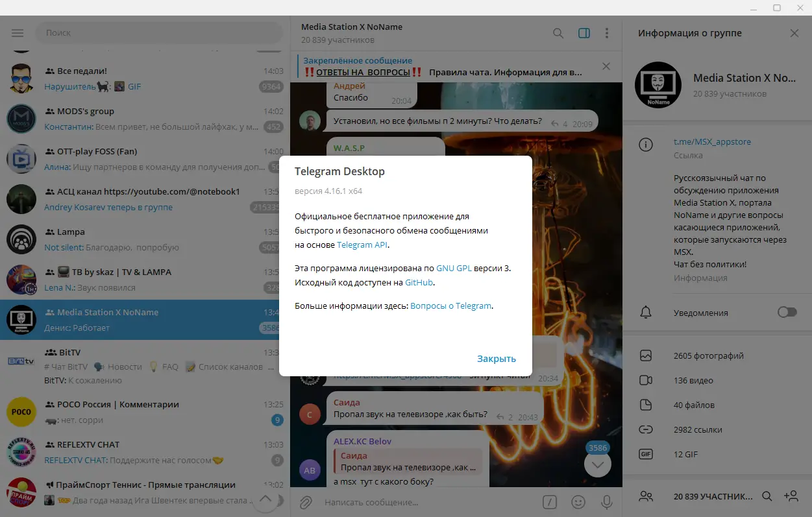Open the Lampa chat
Viewport: 812px width, 517px height.
(145, 239)
